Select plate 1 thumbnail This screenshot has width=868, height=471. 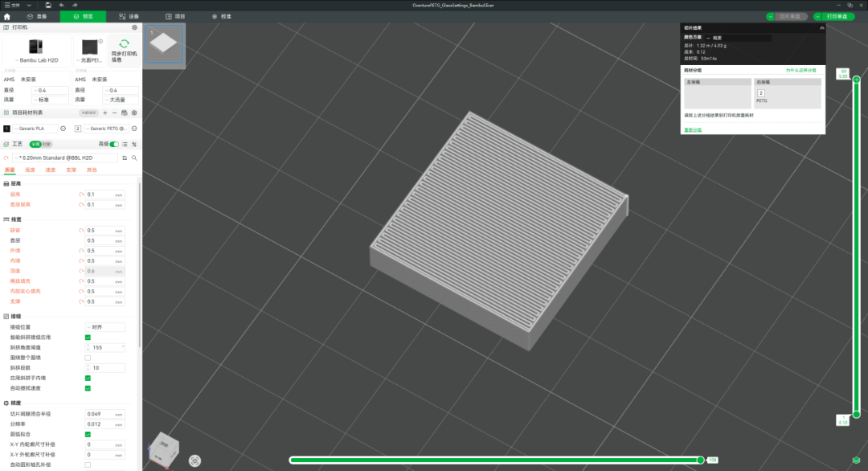(163, 44)
